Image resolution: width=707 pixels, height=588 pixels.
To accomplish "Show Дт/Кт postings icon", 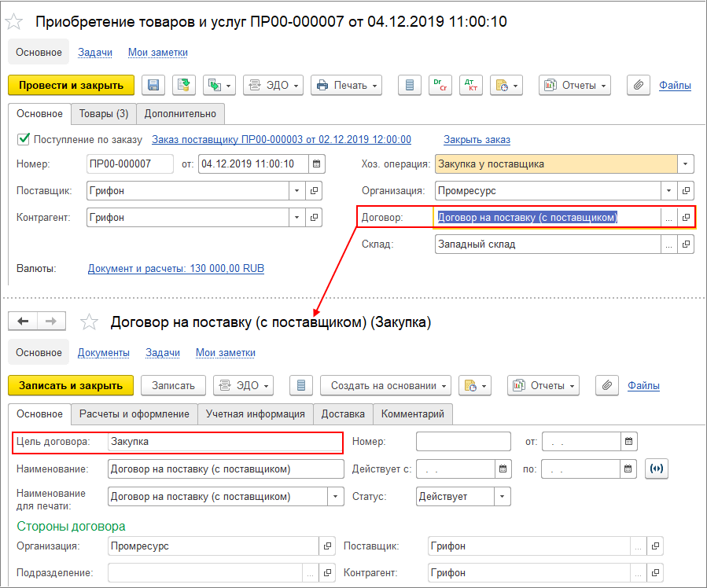I will pyautogui.click(x=471, y=85).
